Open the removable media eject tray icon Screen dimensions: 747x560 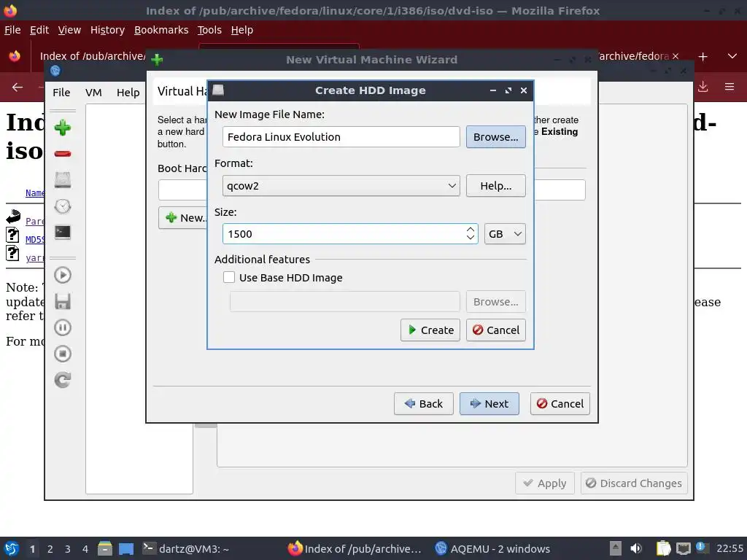616,548
